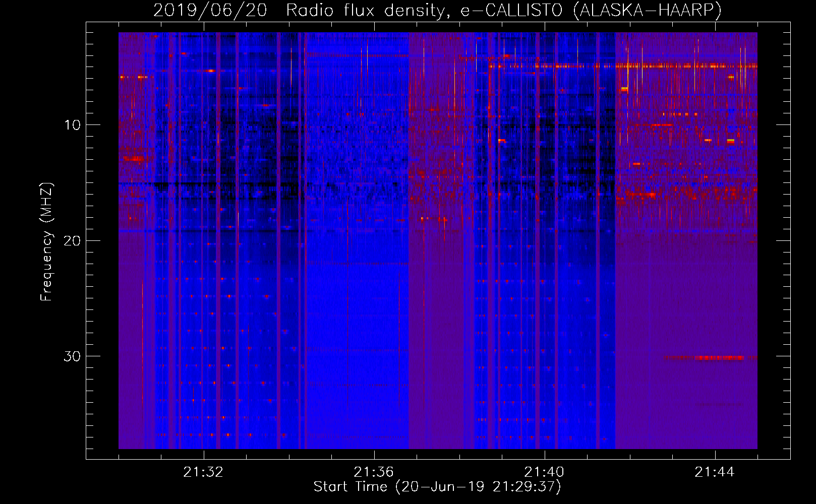Click the 21:36 time tick label

[374, 472]
